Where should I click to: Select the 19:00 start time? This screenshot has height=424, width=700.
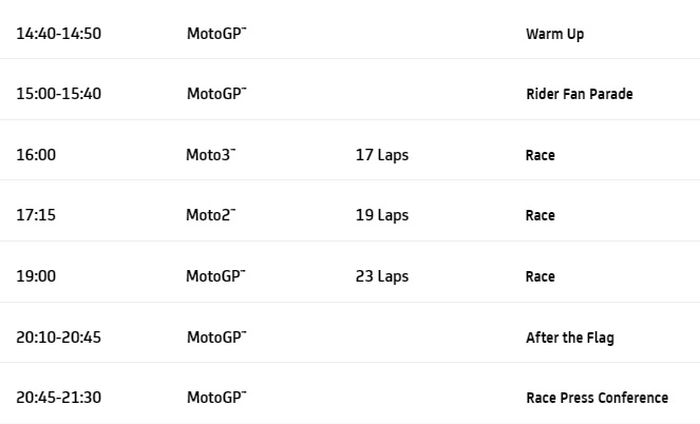click(x=36, y=276)
